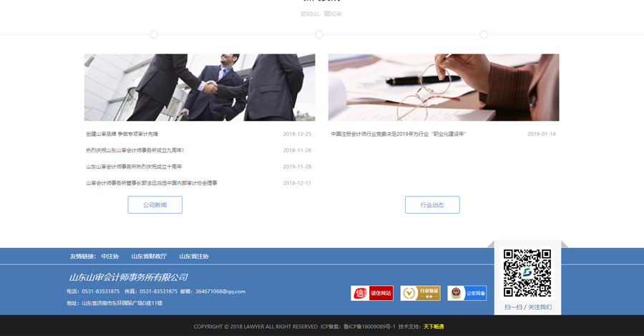This screenshot has width=644, height=336.
Task: Click the 山东山审会计师事务所有限公司 footer title
Action: tap(128, 277)
